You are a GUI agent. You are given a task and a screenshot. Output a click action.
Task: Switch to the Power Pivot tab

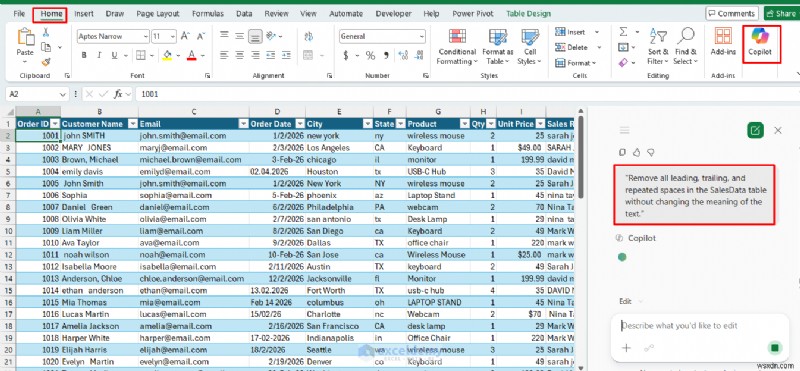(x=472, y=14)
